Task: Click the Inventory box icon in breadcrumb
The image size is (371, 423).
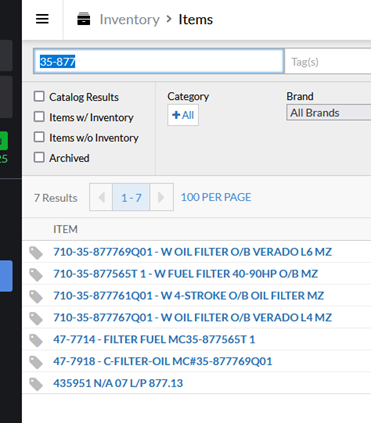Action: (x=83, y=19)
